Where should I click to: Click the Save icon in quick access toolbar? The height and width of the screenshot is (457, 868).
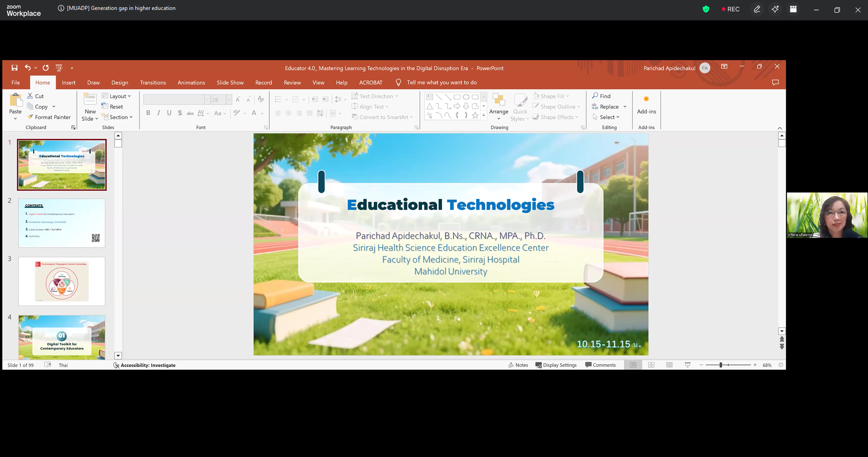click(14, 68)
